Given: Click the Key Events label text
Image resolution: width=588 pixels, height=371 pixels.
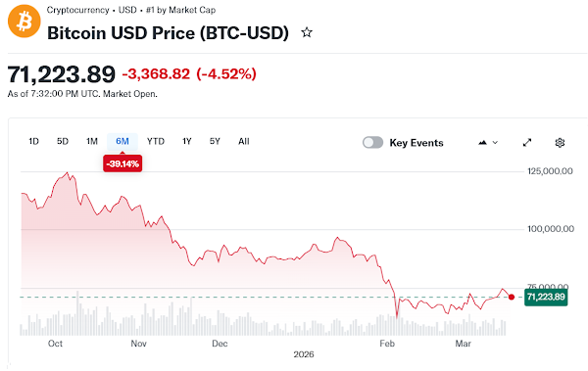Looking at the screenshot, I should point(416,143).
